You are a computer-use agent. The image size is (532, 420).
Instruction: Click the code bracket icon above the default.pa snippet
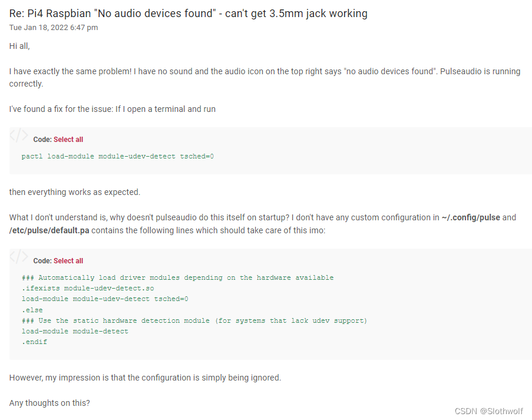(19, 256)
